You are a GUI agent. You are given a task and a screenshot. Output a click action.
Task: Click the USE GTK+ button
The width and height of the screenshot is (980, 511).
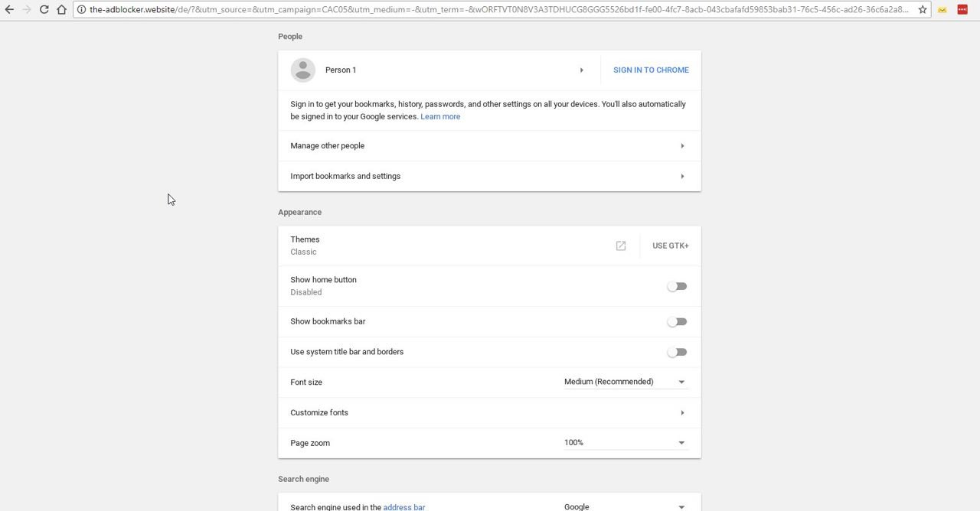tap(671, 246)
